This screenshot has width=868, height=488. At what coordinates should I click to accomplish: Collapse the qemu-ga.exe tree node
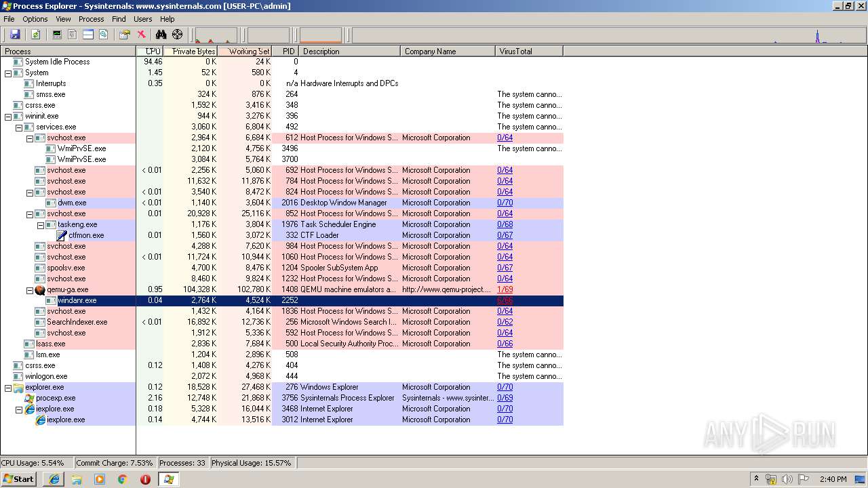[x=30, y=289]
